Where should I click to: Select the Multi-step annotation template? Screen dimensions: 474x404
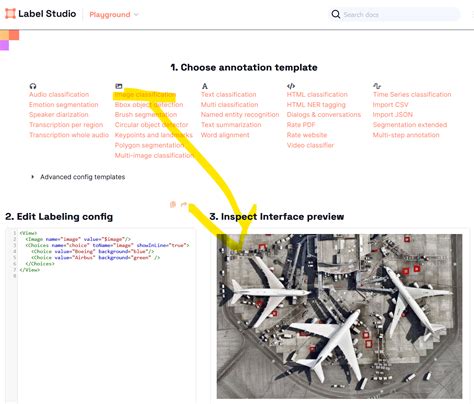click(406, 135)
